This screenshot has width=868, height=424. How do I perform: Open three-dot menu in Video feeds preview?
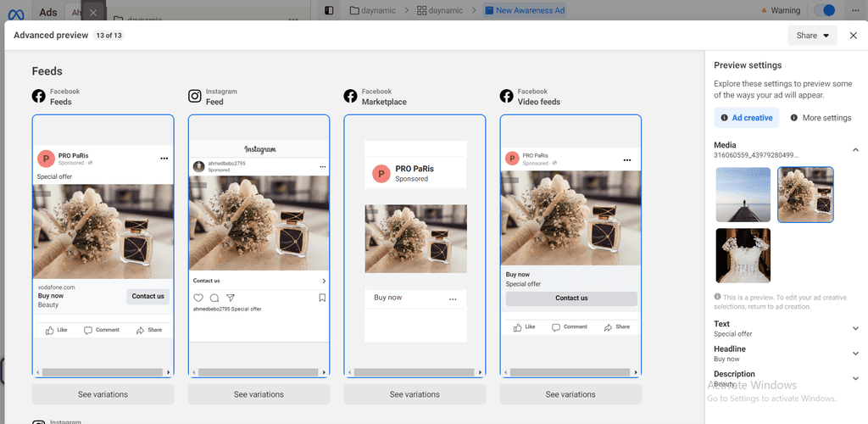[x=627, y=160]
